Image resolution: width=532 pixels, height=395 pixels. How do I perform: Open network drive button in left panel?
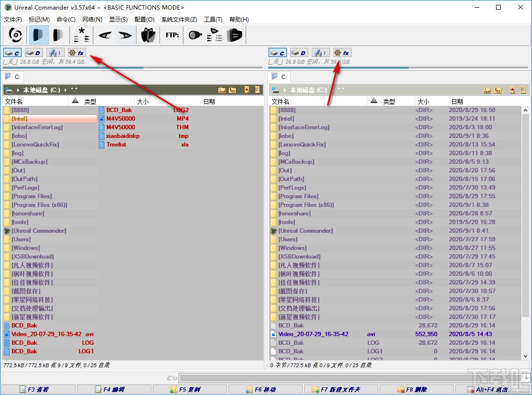(55, 53)
